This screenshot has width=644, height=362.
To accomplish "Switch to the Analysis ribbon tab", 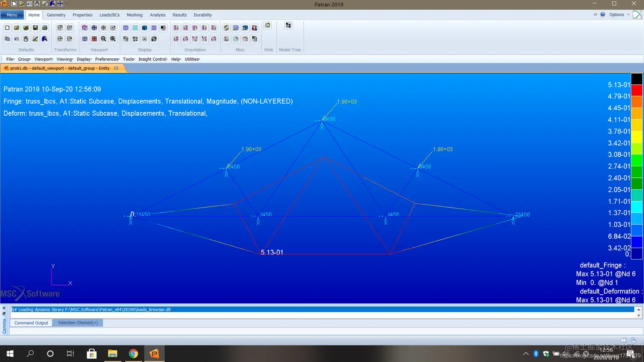I will point(158,15).
